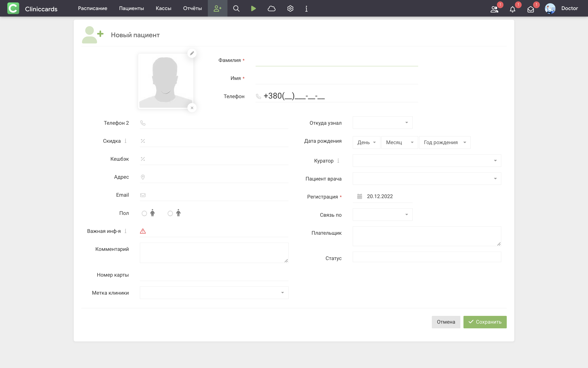This screenshot has width=588, height=368.
Task: Go to Кассы menu
Action: click(x=164, y=9)
